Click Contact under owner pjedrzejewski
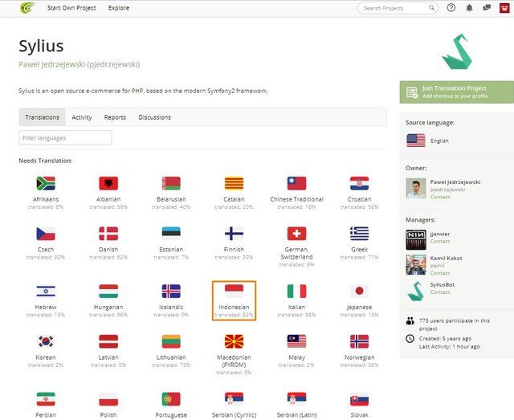The width and height of the screenshot is (514, 420). coord(440,197)
